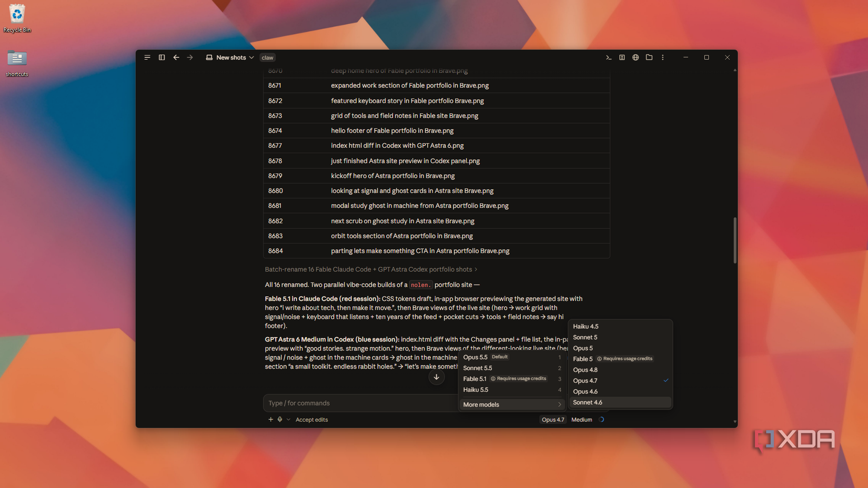Expand the chevron next to microphone
This screenshot has height=488, width=868.
click(x=288, y=420)
